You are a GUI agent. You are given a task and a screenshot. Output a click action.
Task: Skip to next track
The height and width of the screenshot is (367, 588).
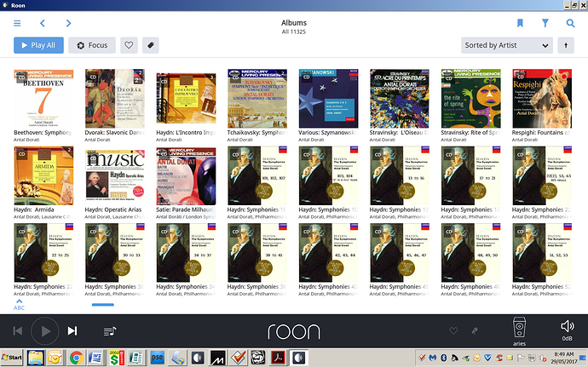point(72,331)
